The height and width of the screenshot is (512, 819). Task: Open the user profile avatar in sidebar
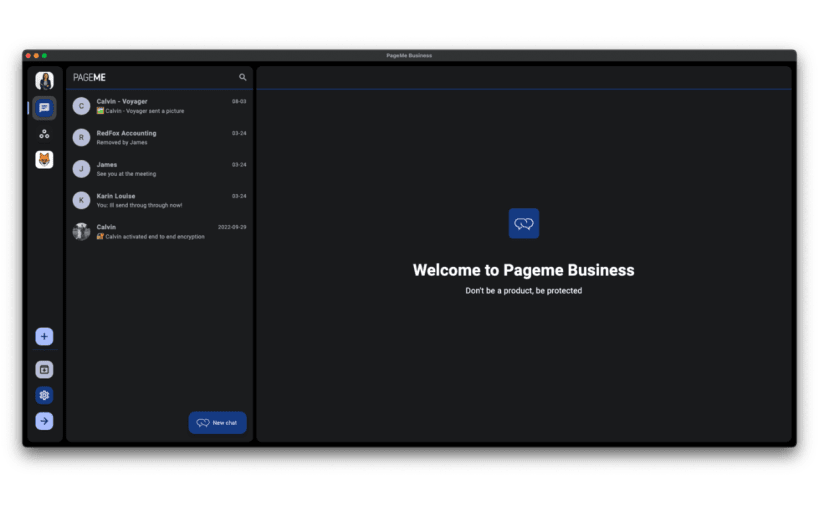point(44,80)
